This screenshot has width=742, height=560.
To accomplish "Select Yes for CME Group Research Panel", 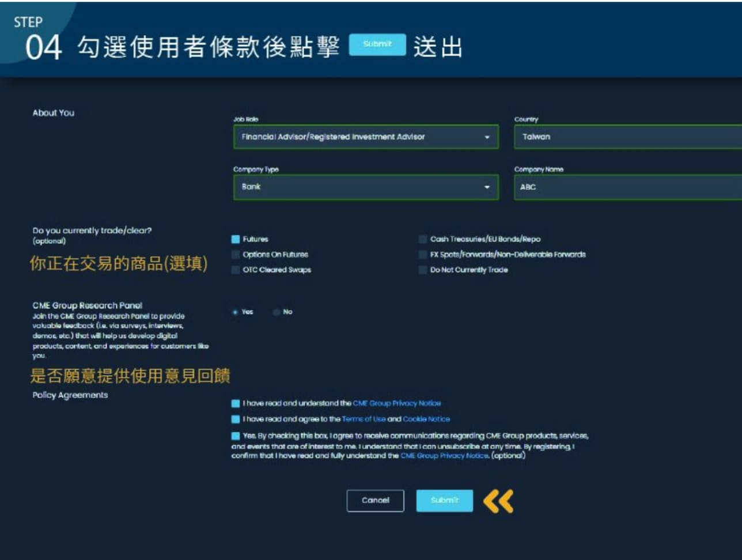I will tap(235, 312).
